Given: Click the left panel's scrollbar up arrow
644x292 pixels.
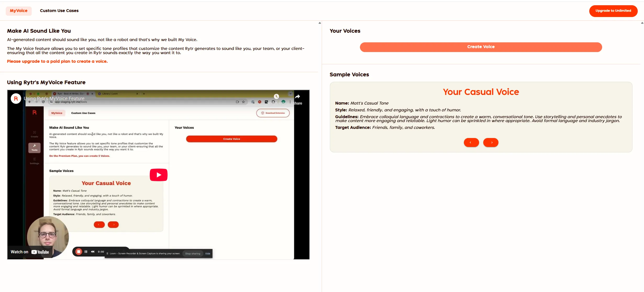Looking at the screenshot, I should [x=320, y=23].
